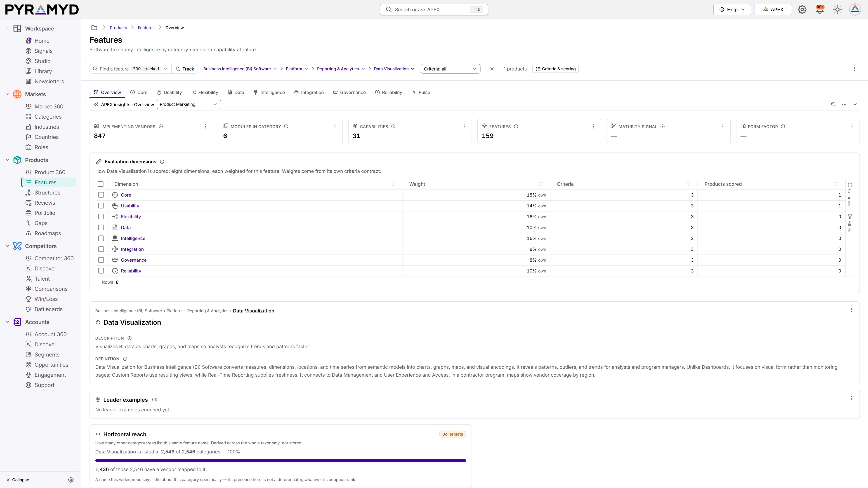
Task: Show Evaluation dimensions info tooltip
Action: click(162, 162)
